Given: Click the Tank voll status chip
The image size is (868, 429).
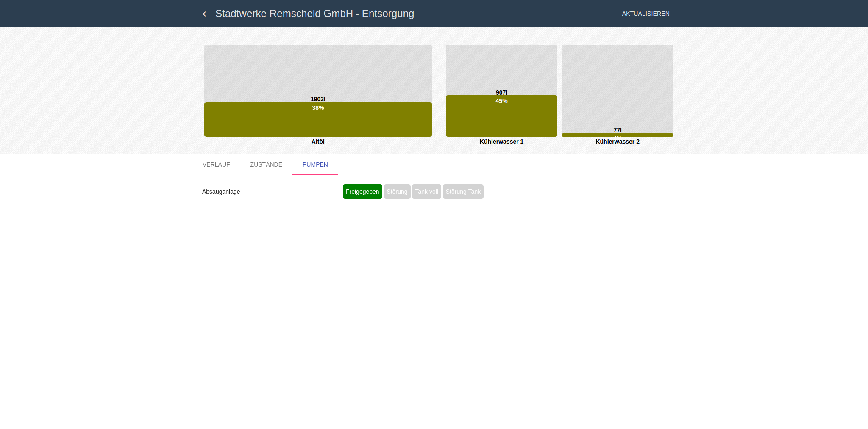Looking at the screenshot, I should [426, 192].
